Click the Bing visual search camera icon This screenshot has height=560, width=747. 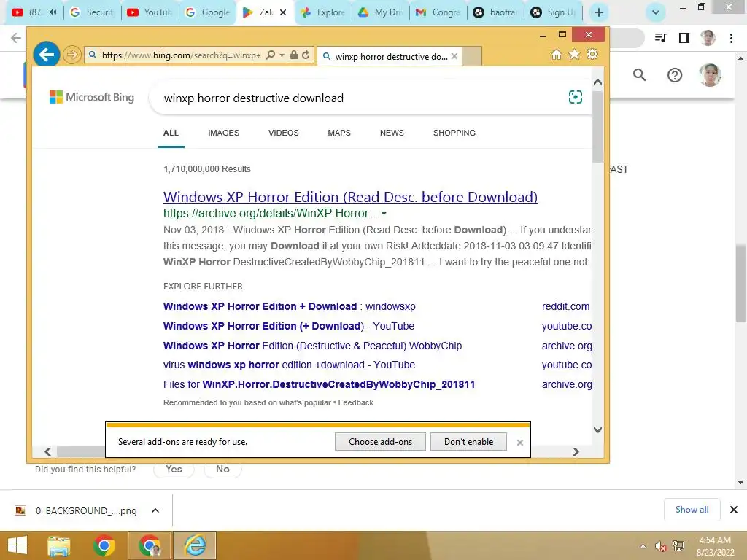click(576, 97)
